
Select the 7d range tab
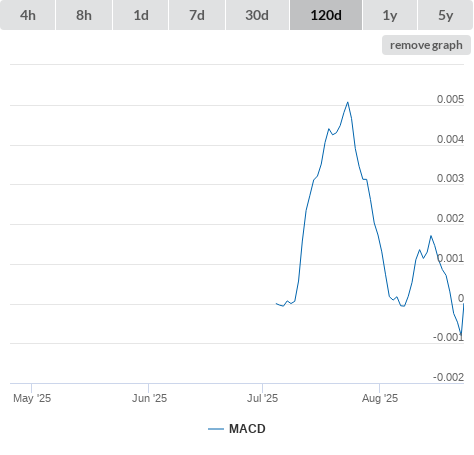[197, 15]
